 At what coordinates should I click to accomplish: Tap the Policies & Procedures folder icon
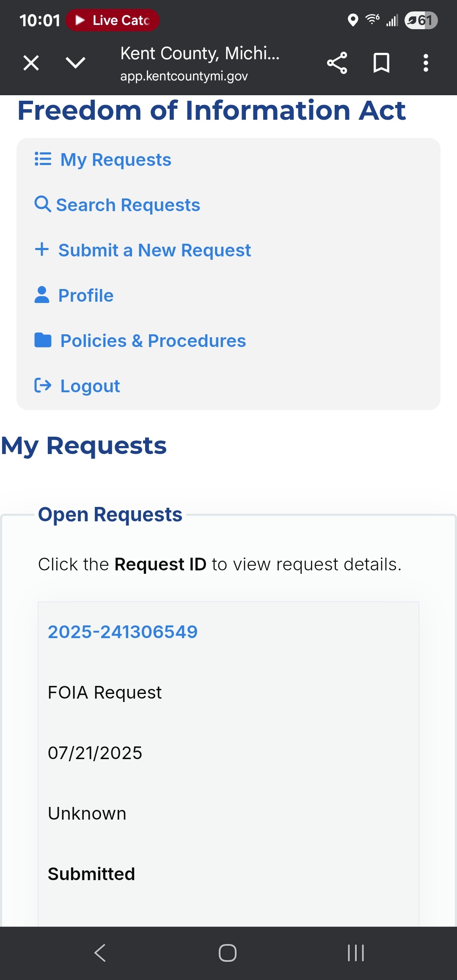[x=43, y=340]
